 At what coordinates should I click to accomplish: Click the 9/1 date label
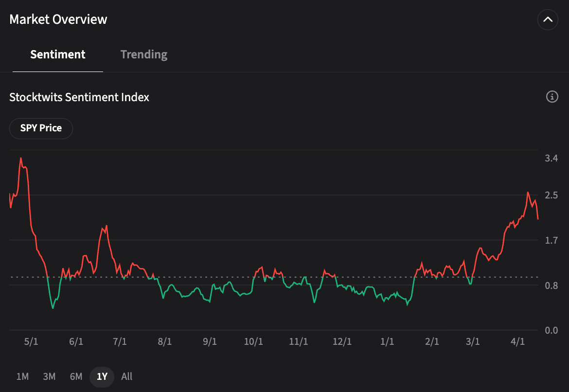210,341
